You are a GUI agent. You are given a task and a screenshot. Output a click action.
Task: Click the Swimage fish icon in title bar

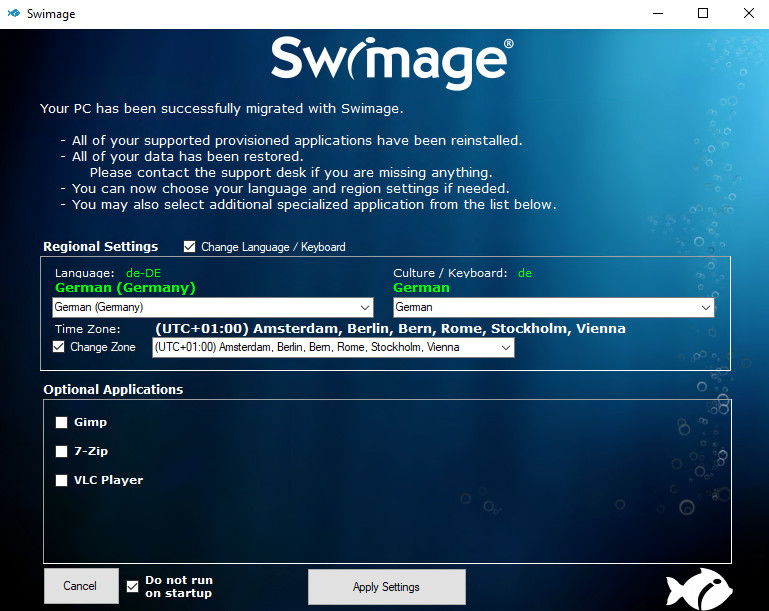[14, 13]
